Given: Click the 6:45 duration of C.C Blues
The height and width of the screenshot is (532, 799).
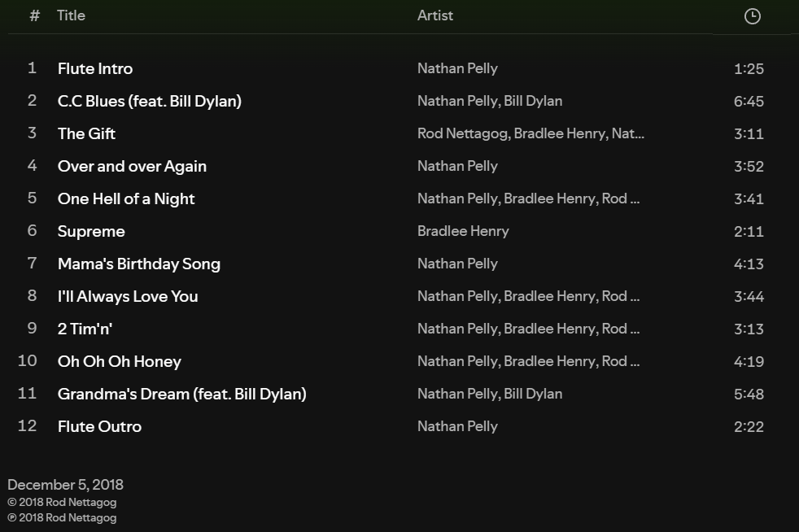Looking at the screenshot, I should (748, 102).
